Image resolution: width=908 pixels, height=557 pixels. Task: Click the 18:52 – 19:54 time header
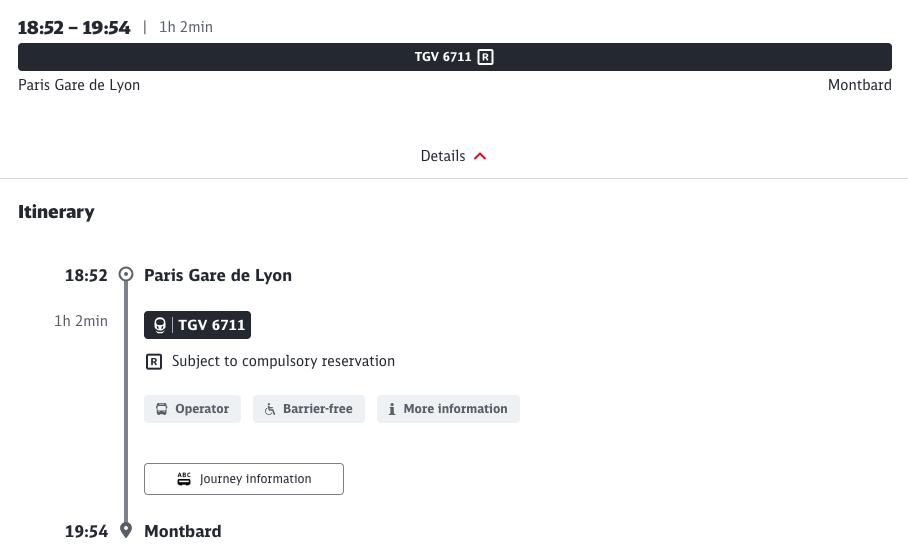pyautogui.click(x=74, y=28)
